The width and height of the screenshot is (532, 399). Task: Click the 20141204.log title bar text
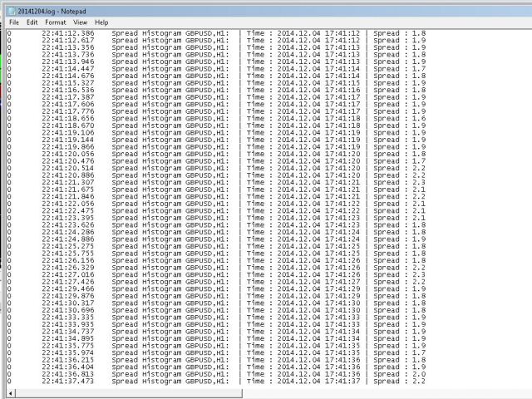[x=48, y=9]
